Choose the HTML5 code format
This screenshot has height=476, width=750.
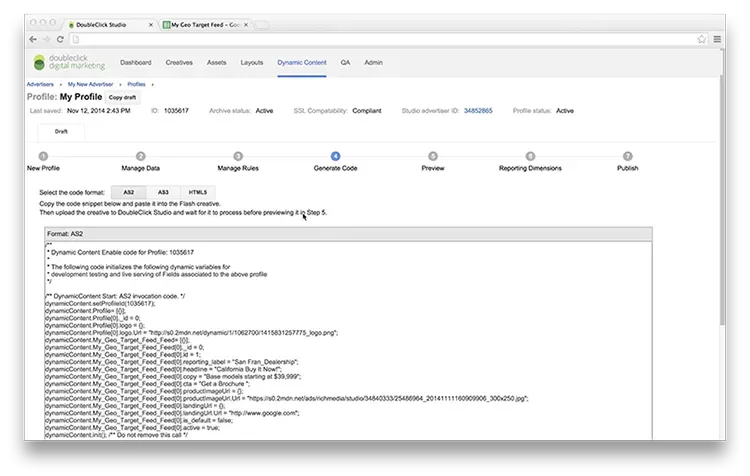[198, 191]
